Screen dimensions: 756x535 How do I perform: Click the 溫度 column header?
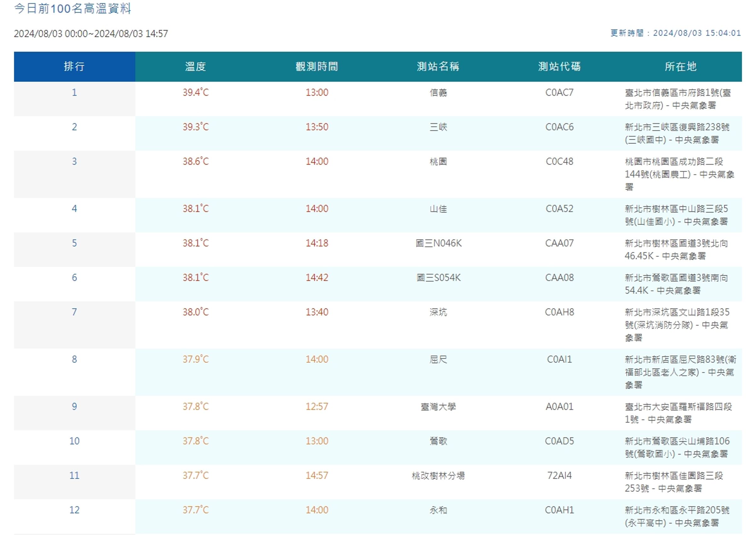click(x=196, y=66)
